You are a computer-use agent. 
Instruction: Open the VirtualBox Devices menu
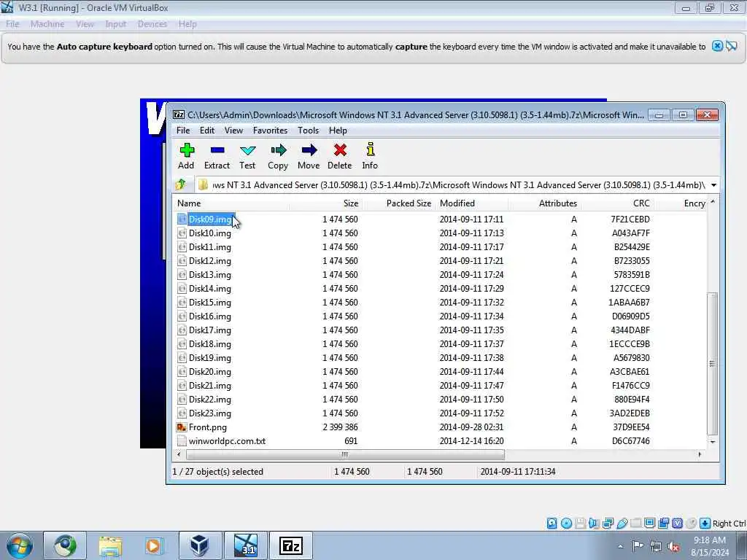pyautogui.click(x=152, y=24)
